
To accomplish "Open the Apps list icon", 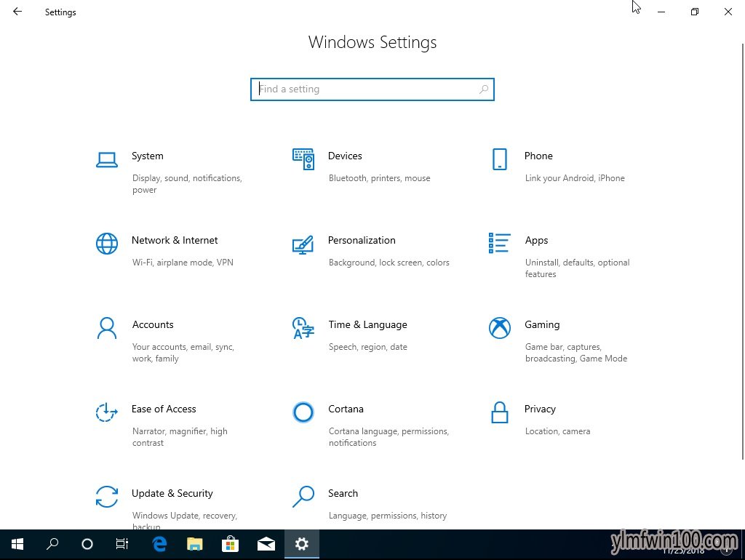I will click(499, 243).
